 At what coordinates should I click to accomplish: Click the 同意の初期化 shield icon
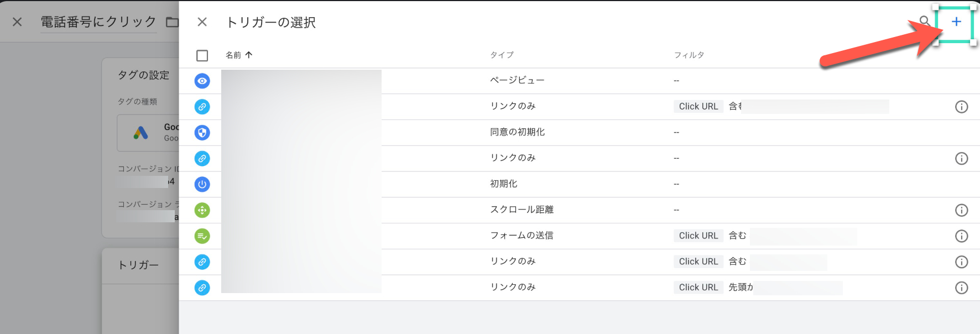(202, 133)
